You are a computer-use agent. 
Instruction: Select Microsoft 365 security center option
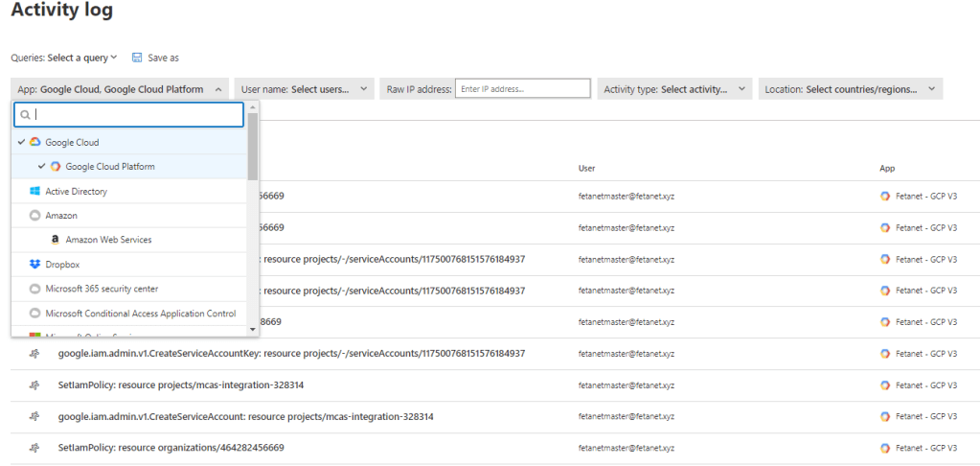102,289
